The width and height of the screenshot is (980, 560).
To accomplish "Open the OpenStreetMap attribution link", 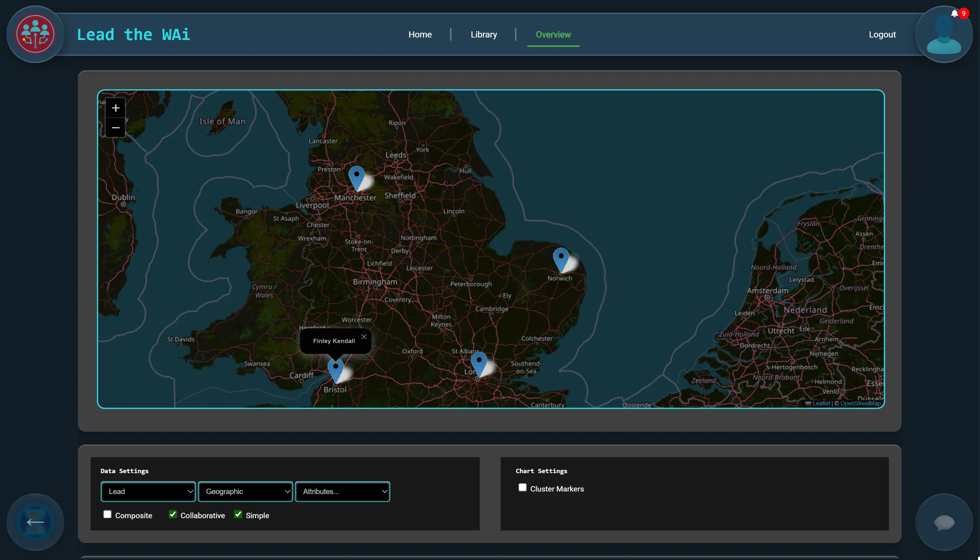I will point(859,404).
